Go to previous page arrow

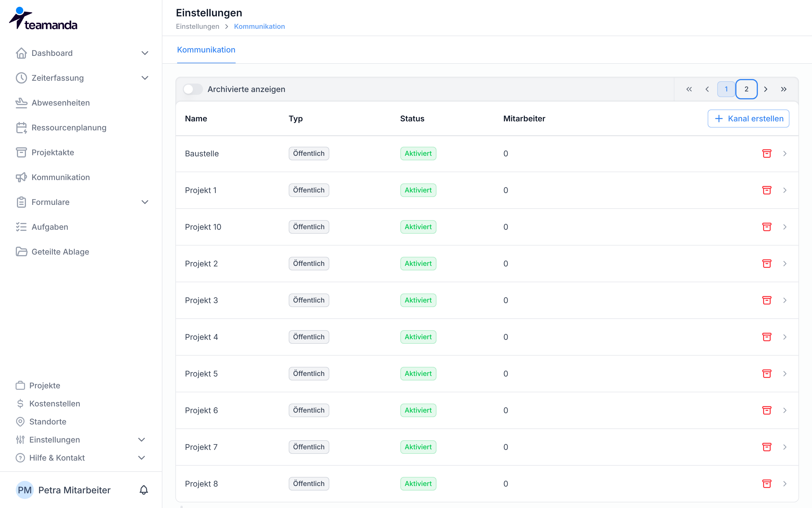pyautogui.click(x=707, y=89)
